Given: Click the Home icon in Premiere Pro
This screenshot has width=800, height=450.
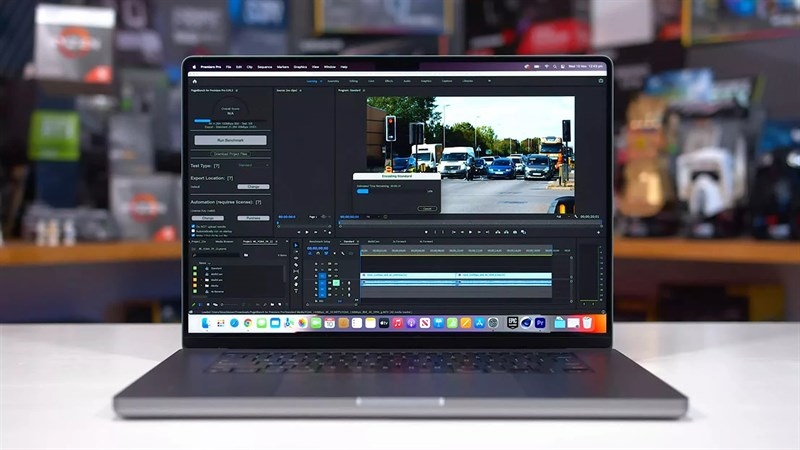Looking at the screenshot, I should [194, 81].
